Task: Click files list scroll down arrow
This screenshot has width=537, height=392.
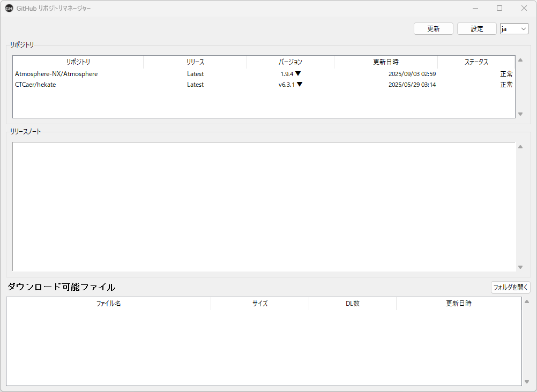Action: click(x=527, y=382)
